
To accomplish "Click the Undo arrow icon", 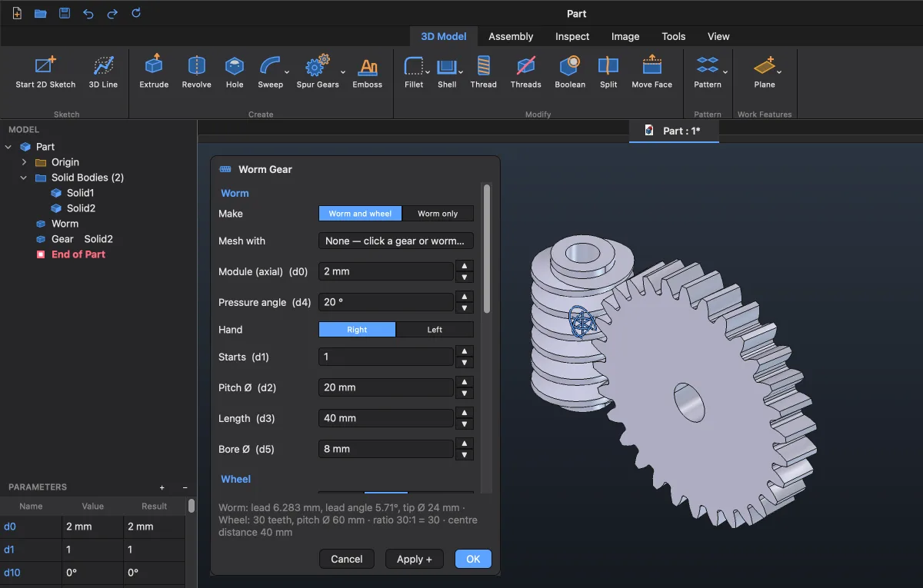I will pos(88,13).
